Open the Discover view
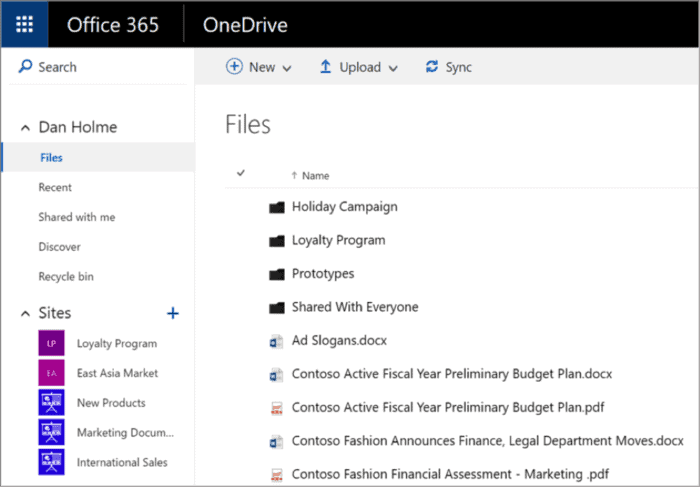 click(59, 246)
